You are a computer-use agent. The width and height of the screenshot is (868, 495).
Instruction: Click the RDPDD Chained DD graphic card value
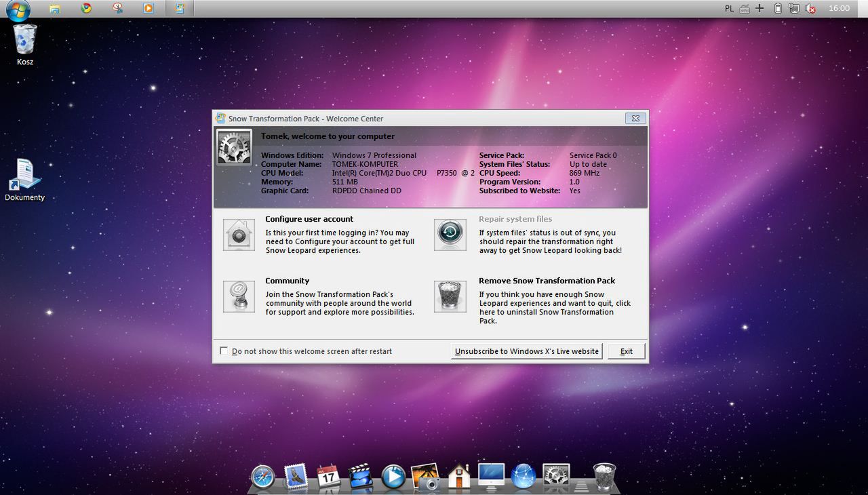367,191
